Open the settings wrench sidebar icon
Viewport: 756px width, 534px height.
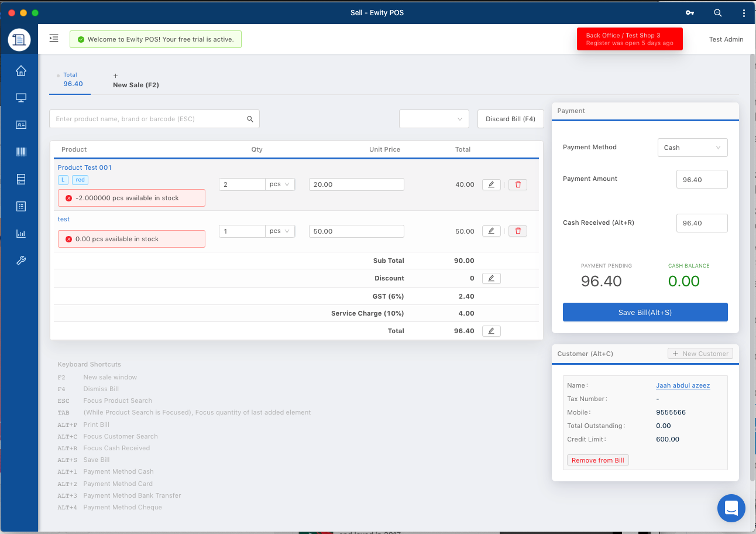21,261
